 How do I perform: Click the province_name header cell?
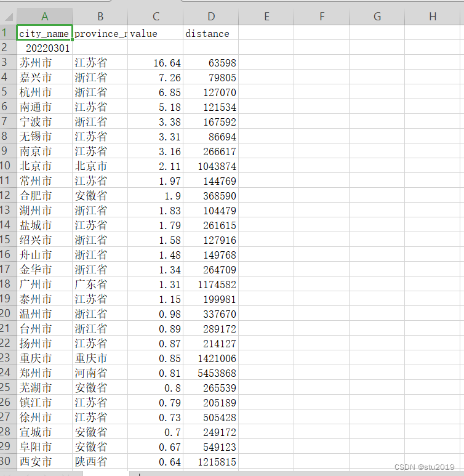coord(100,33)
